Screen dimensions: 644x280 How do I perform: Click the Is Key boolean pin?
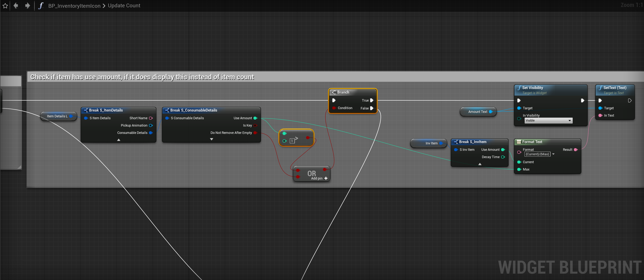click(255, 125)
